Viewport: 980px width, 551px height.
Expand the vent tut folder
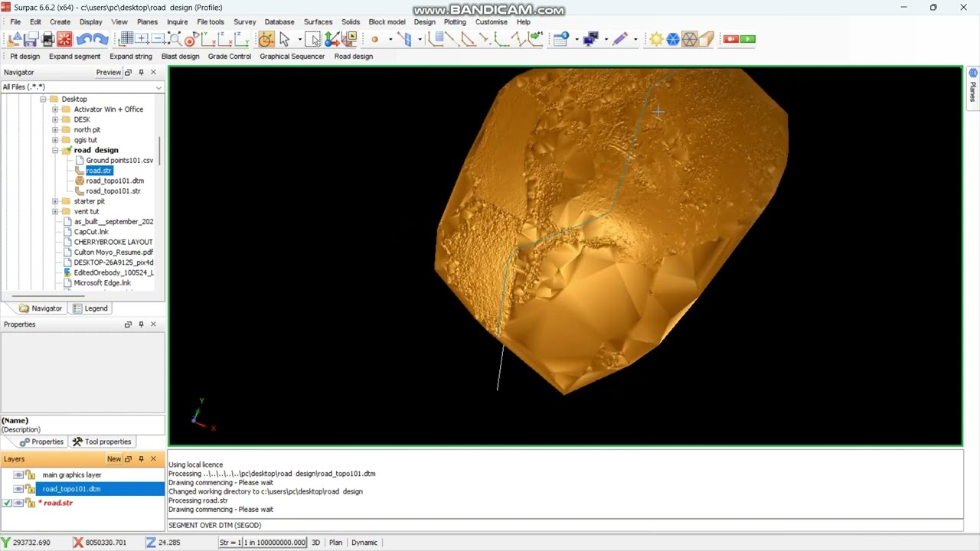(55, 211)
